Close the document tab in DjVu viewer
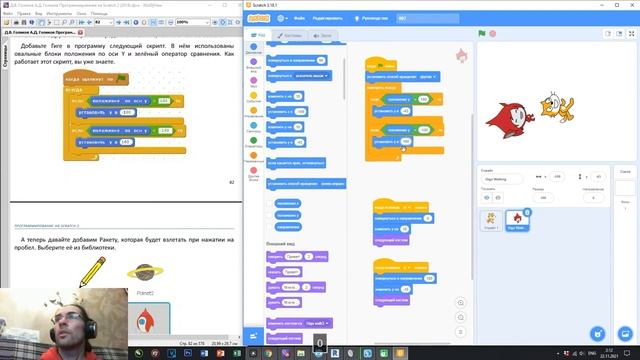640x360 pixels. pyautogui.click(x=80, y=32)
